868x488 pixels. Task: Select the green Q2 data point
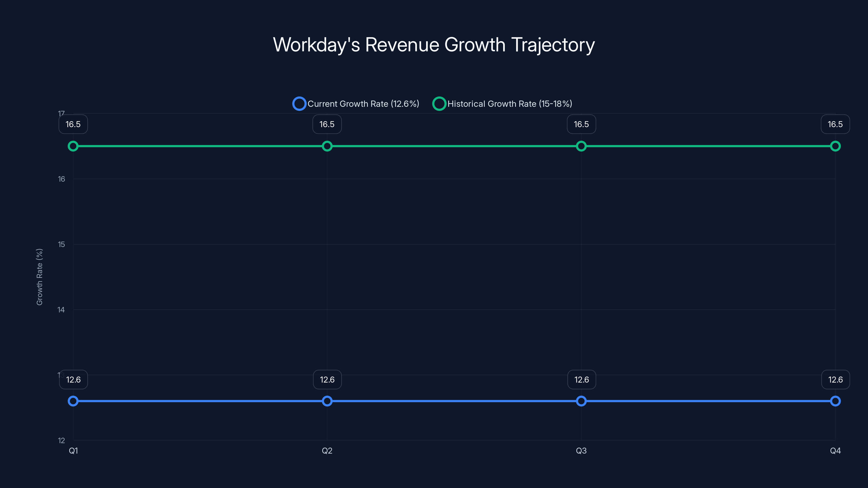tap(327, 146)
